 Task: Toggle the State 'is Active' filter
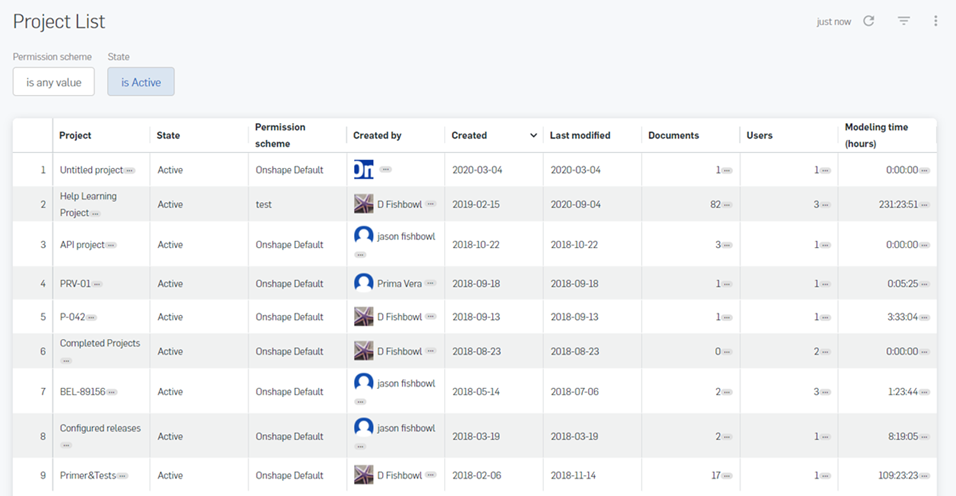click(x=141, y=82)
